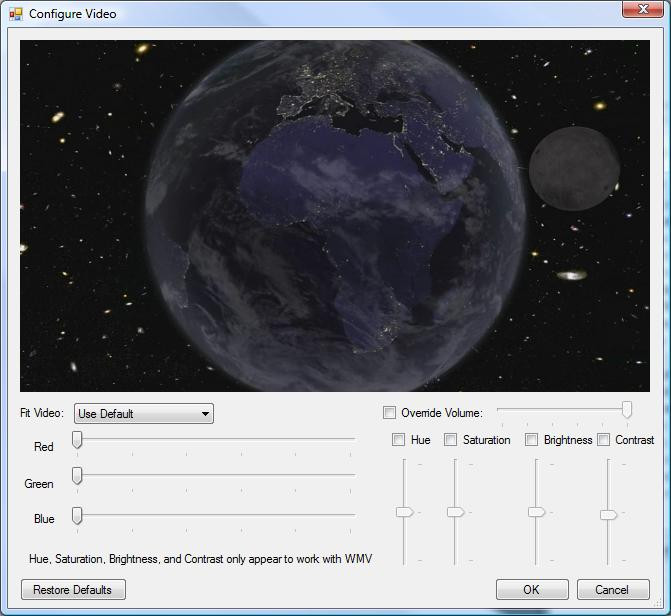Click the Blue slider handle

click(x=77, y=515)
